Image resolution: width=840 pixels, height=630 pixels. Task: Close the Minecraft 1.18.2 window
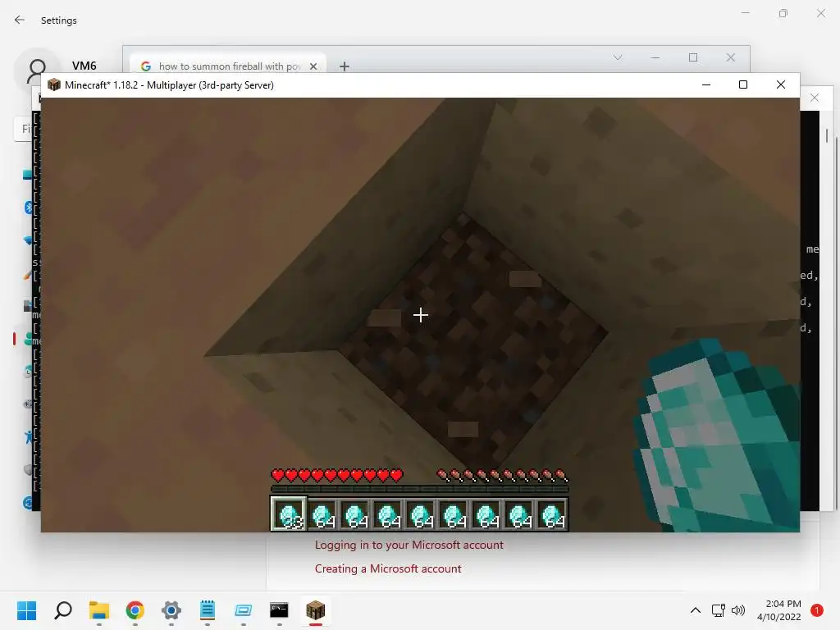coord(781,84)
